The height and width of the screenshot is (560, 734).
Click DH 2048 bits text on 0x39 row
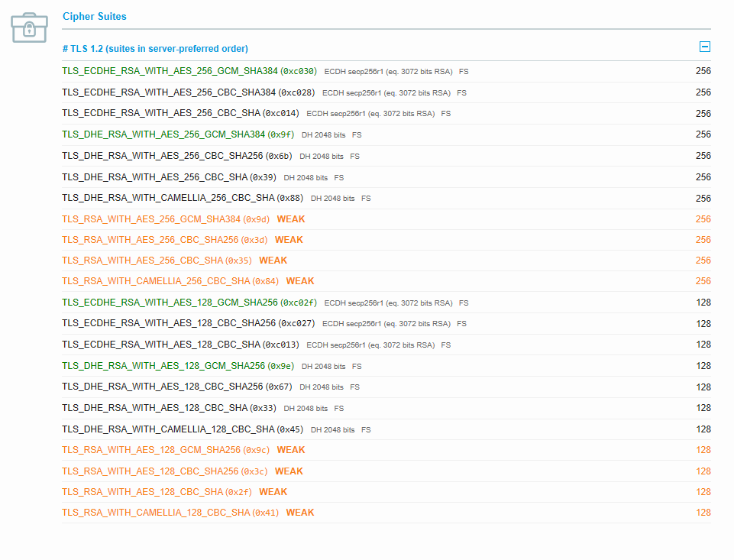tap(306, 178)
